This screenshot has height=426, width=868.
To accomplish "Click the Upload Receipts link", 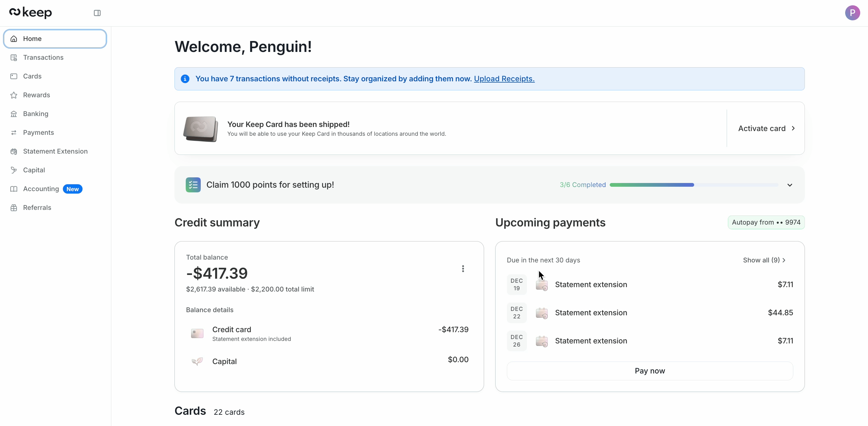I will point(504,79).
